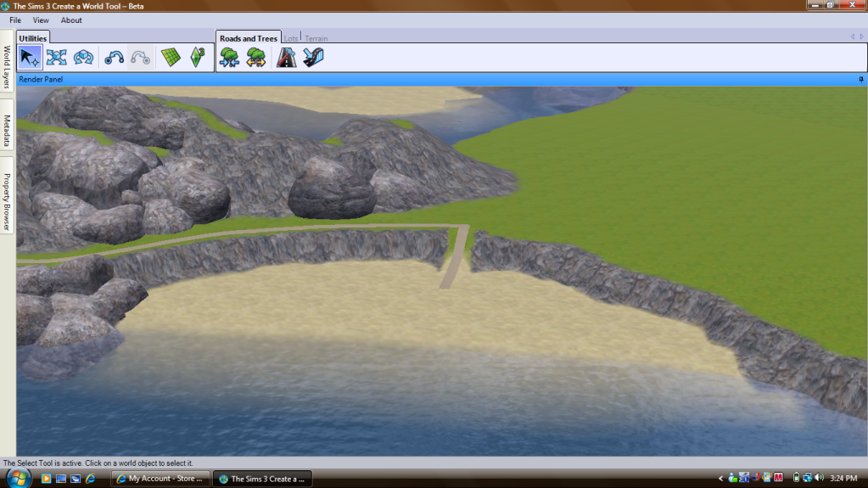868x488 pixels.
Task: Click the Show Desktop quick launch icon
Action: 61,479
